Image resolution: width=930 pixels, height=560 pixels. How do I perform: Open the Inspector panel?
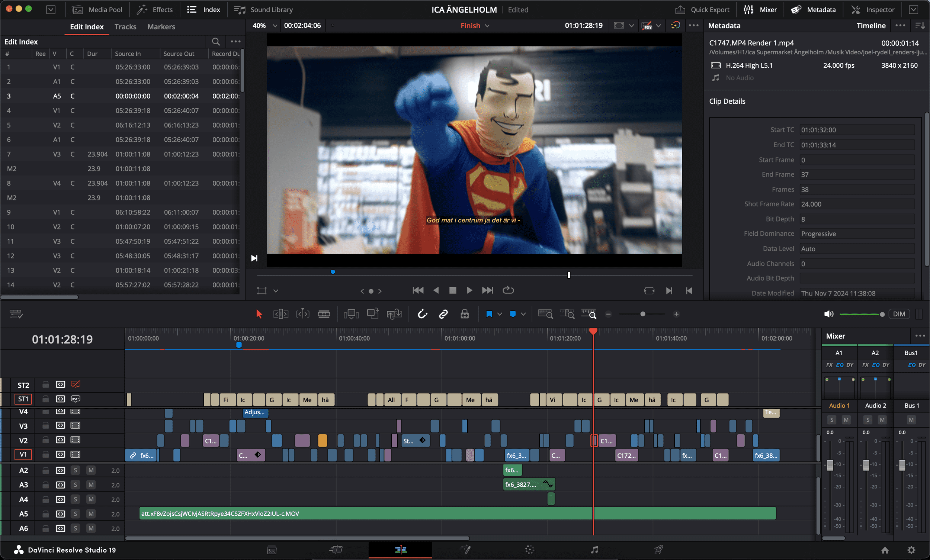pos(872,9)
